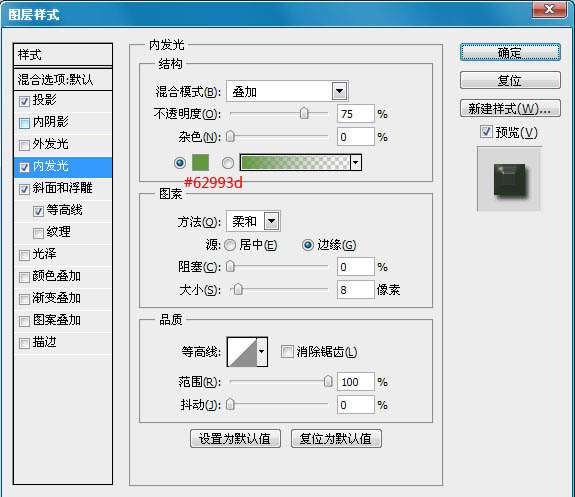The image size is (575, 497).
Task: Toggle the 预览(V) preview checkbox
Action: (486, 131)
